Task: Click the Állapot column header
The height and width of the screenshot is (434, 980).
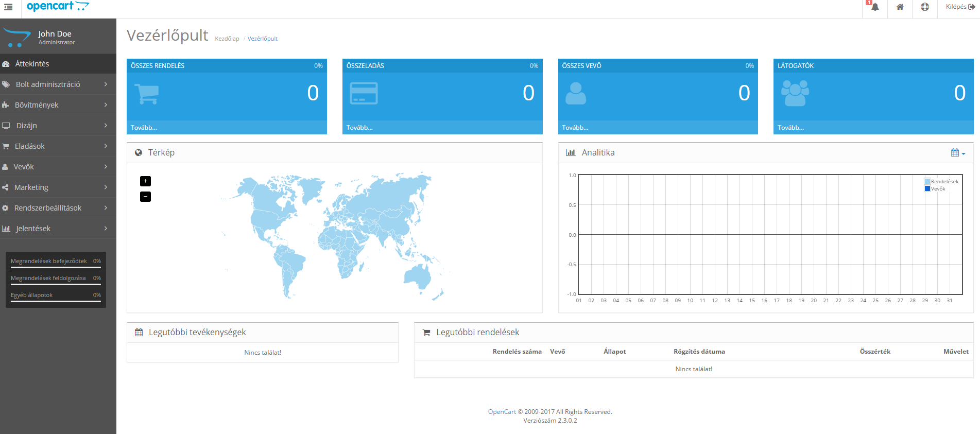Action: [615, 352]
